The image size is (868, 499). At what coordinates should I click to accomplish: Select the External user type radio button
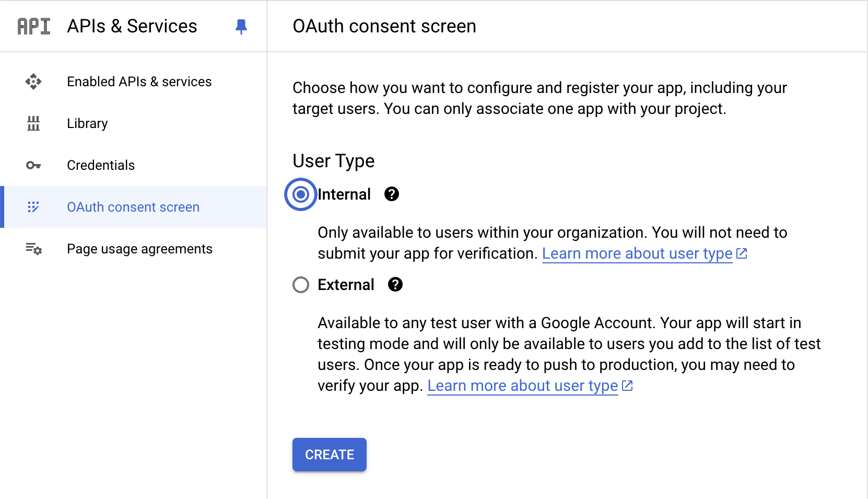coord(301,285)
